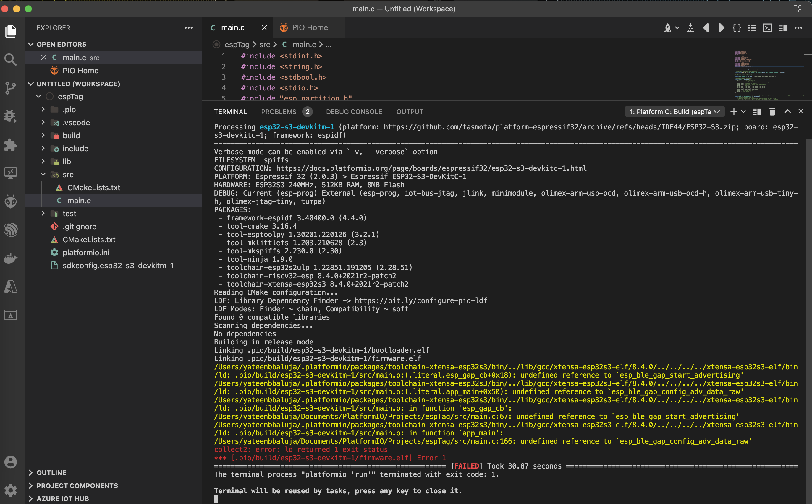
Task: Open the Search view in activity bar
Action: coord(11,60)
